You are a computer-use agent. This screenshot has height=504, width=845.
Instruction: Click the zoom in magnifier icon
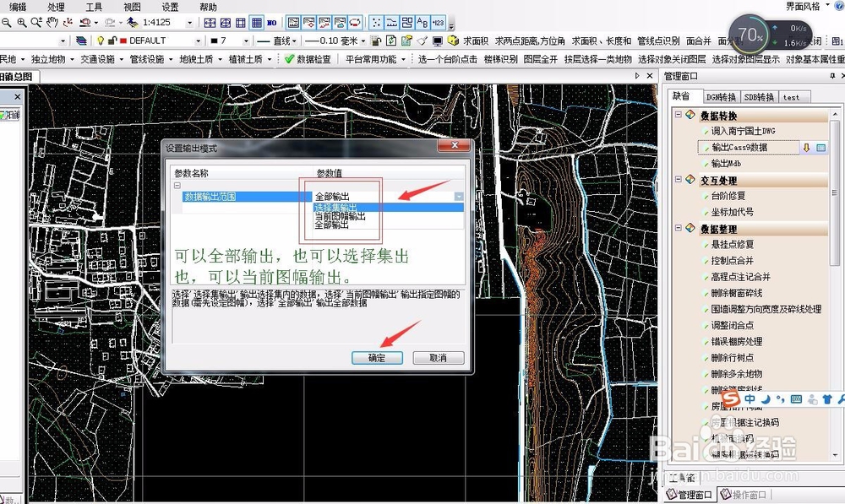click(x=22, y=23)
